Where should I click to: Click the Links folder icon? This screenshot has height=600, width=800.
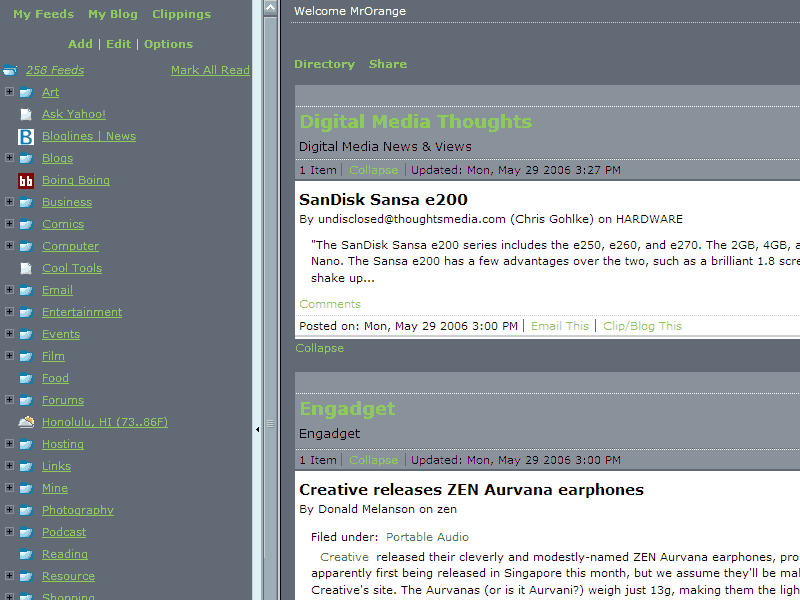pyautogui.click(x=26, y=466)
